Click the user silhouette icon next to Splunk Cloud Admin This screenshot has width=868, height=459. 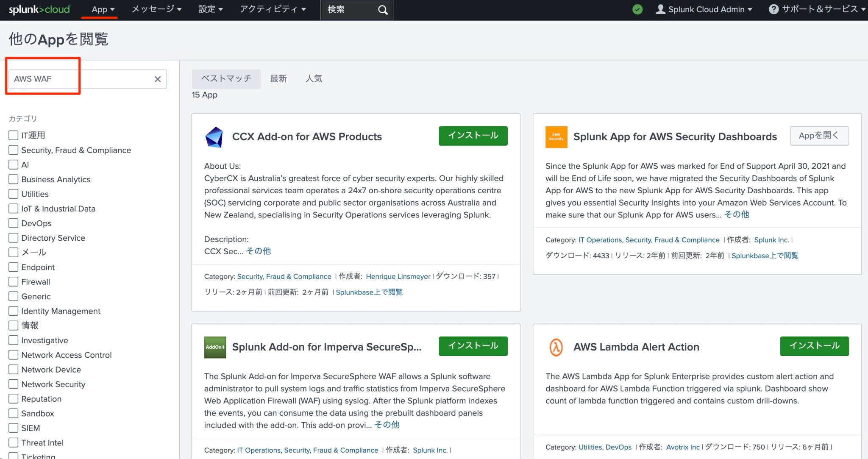pyautogui.click(x=659, y=9)
